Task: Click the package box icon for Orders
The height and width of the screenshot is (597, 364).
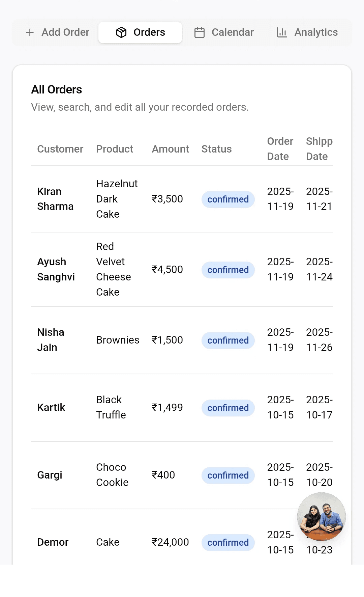Action: point(121,32)
